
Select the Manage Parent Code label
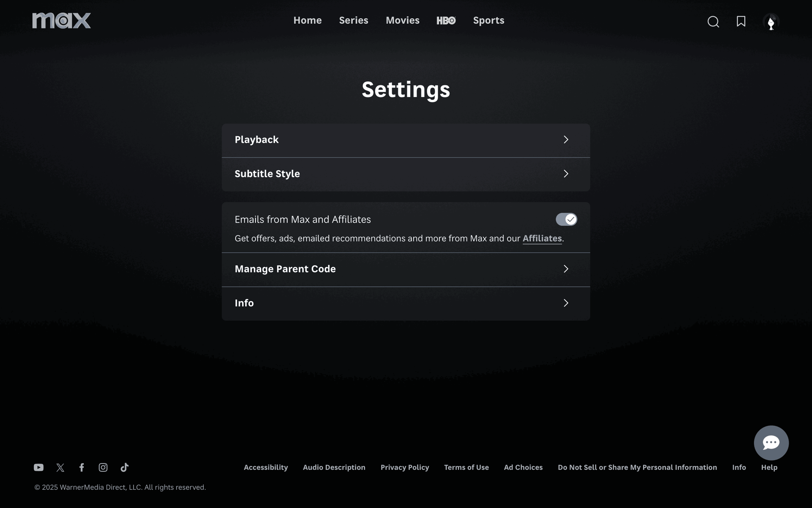pyautogui.click(x=285, y=269)
